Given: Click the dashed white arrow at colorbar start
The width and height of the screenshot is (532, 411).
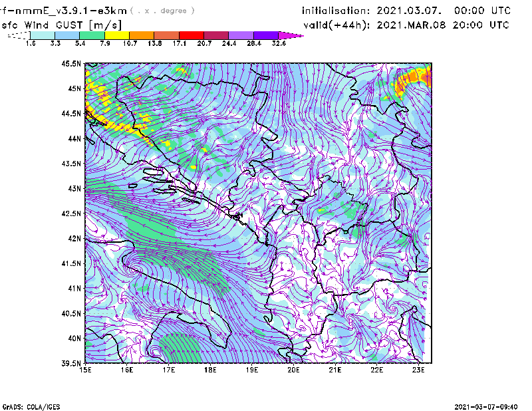Looking at the screenshot, I should 19,35.
